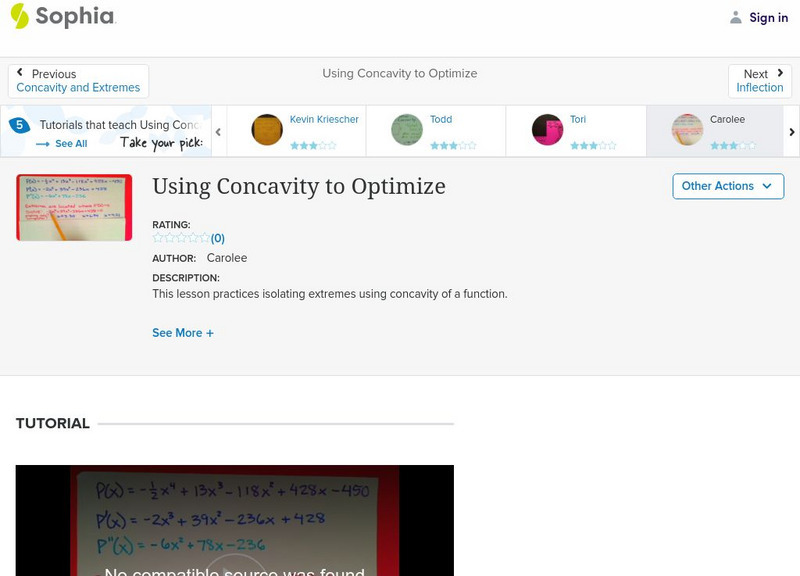Open Todd's tutorial avatar
Screen dimensions: 800x576
[409, 130]
